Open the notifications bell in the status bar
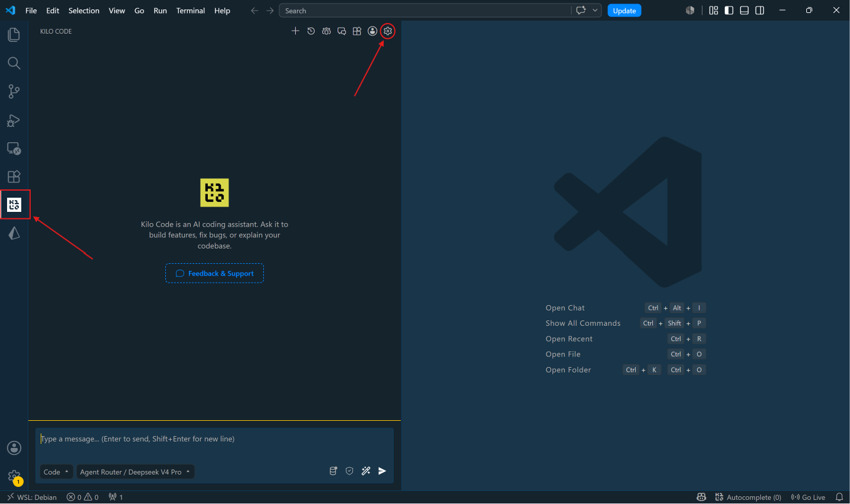 [839, 498]
